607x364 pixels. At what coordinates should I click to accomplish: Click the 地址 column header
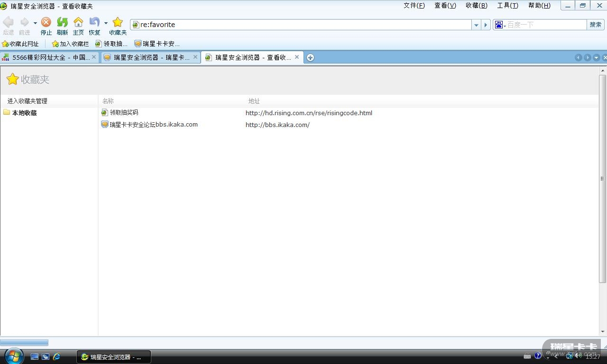coord(254,101)
